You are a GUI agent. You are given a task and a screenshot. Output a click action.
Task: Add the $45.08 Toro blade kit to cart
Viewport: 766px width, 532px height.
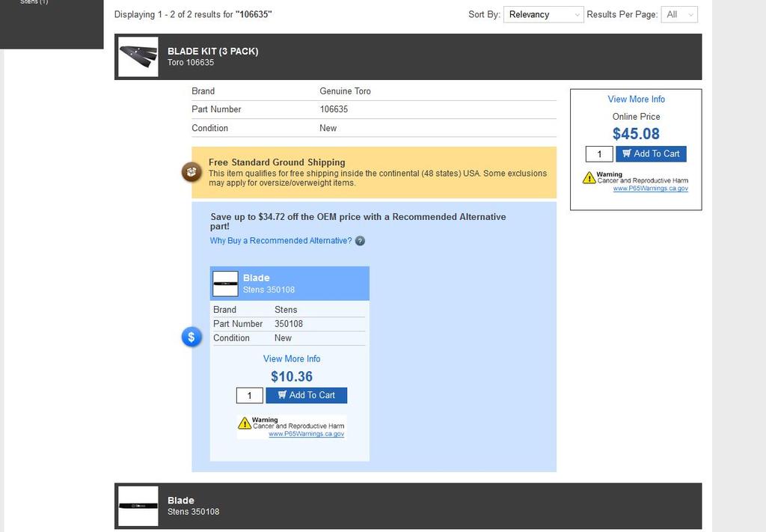[652, 154]
